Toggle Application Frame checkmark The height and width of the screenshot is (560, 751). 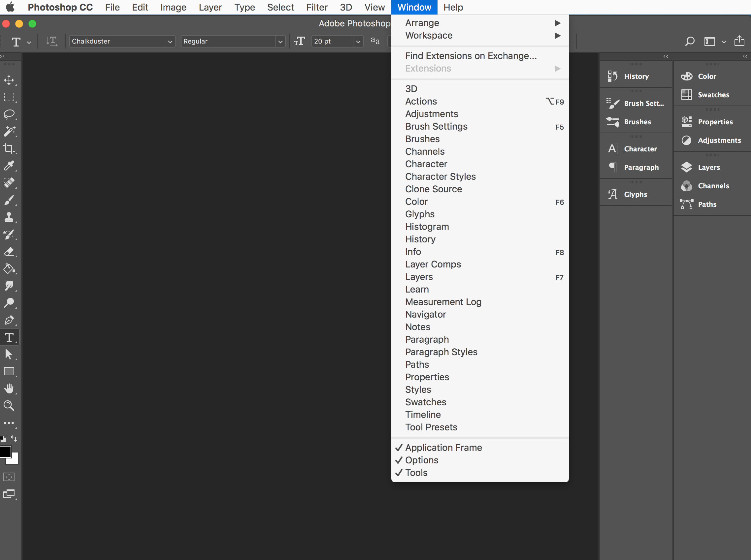(x=443, y=448)
